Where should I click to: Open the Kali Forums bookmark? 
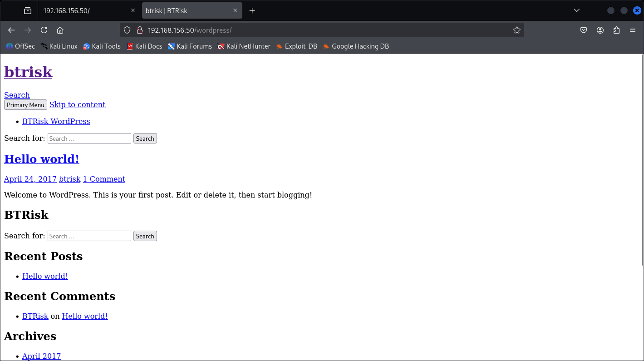pos(190,46)
